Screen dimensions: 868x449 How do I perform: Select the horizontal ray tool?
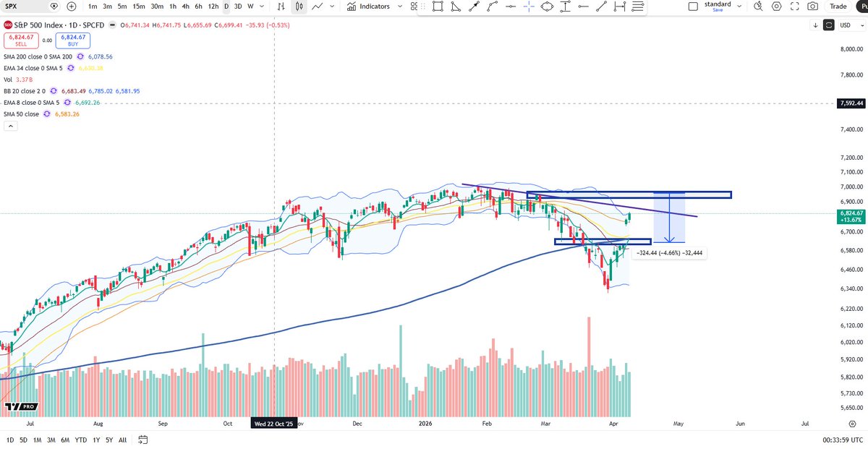tap(583, 7)
